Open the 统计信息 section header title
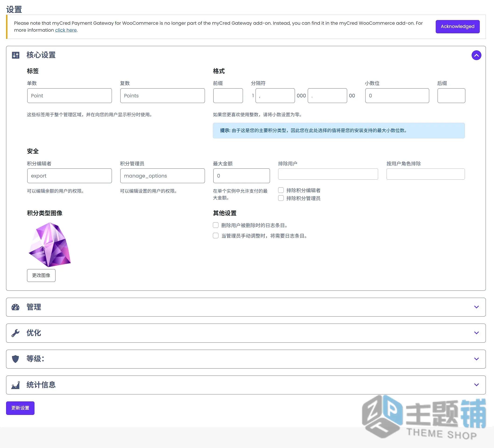 pos(41,385)
